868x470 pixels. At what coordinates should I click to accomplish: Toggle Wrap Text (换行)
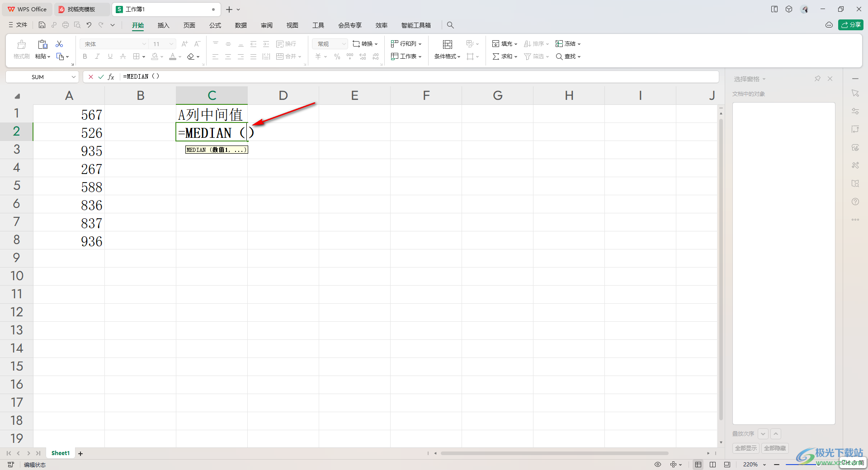(286, 44)
